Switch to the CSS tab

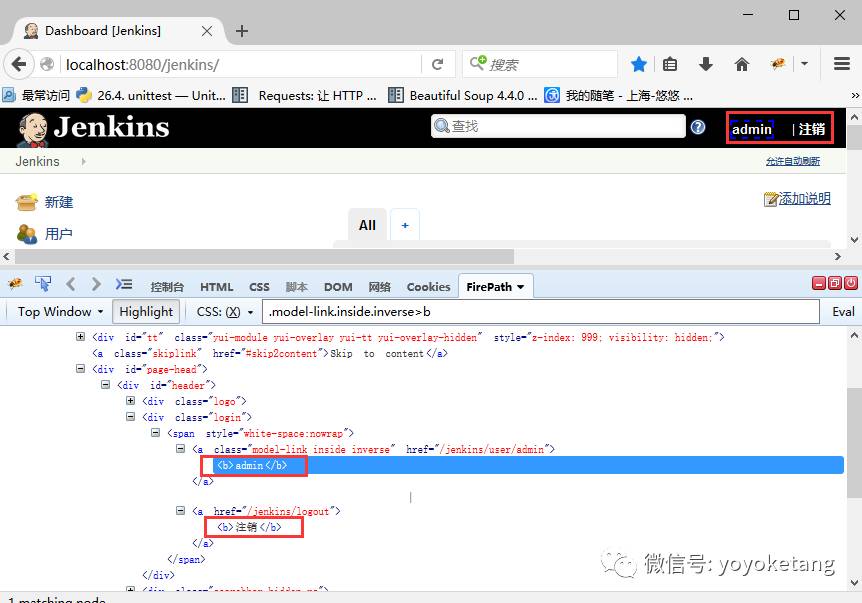(259, 287)
